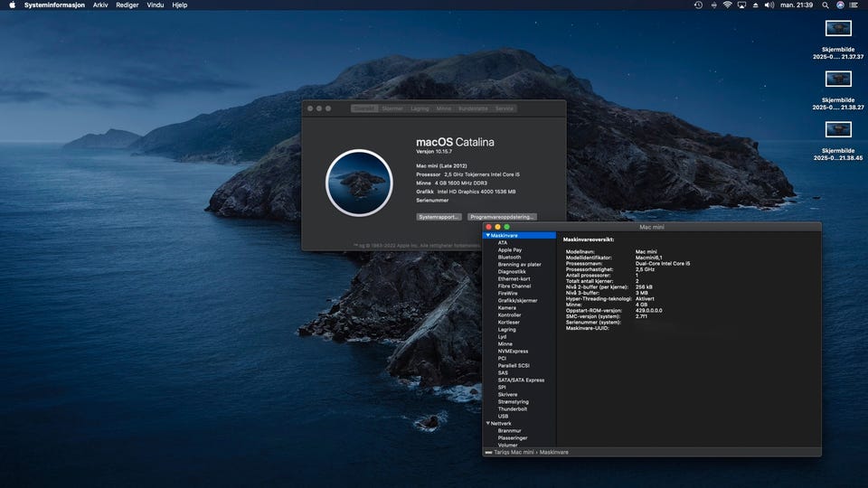Click the Wi-Fi status icon

pos(727,5)
